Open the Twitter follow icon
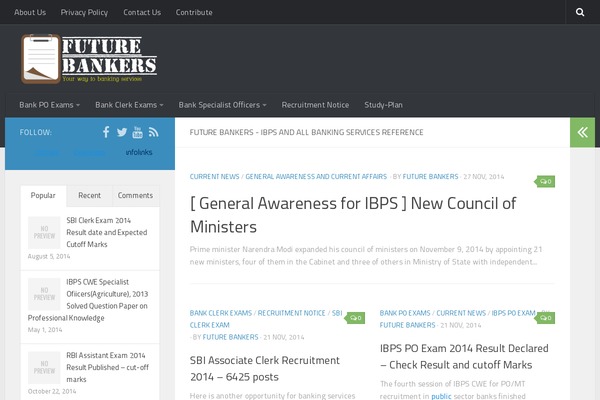 (122, 132)
